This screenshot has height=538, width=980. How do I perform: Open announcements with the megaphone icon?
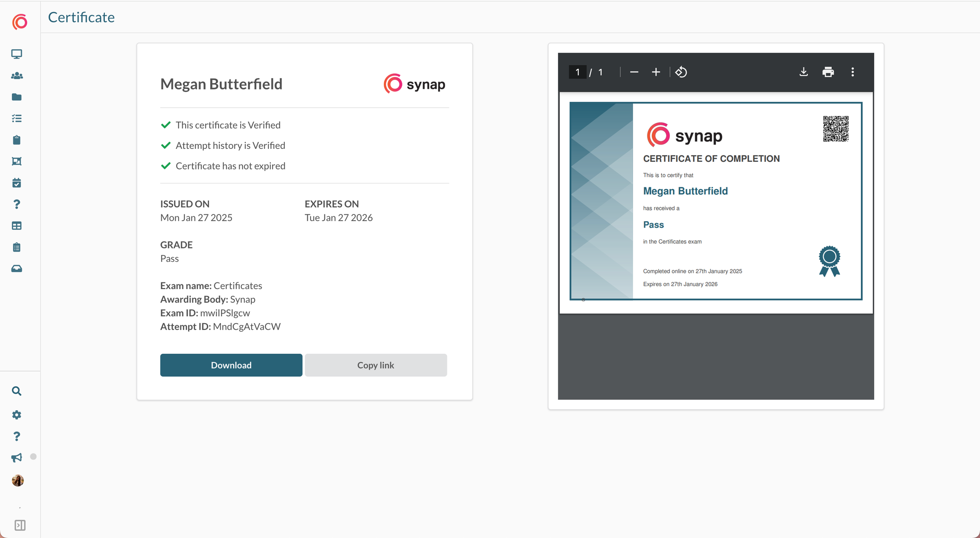pyautogui.click(x=17, y=457)
